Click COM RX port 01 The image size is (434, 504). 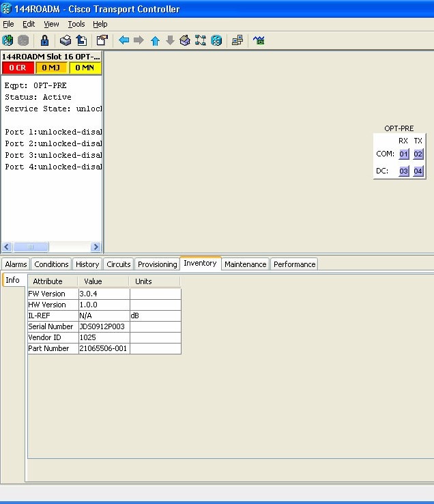coord(404,154)
